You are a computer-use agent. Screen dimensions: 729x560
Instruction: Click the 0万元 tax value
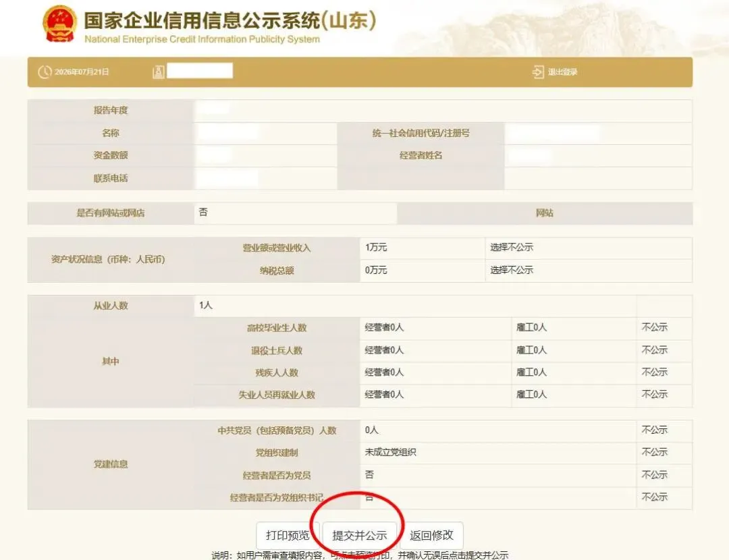376,270
